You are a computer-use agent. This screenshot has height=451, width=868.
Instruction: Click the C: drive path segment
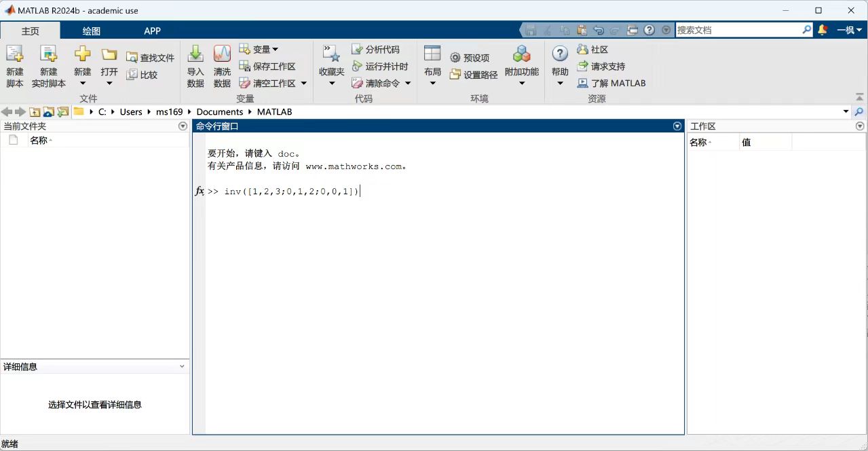click(x=102, y=112)
